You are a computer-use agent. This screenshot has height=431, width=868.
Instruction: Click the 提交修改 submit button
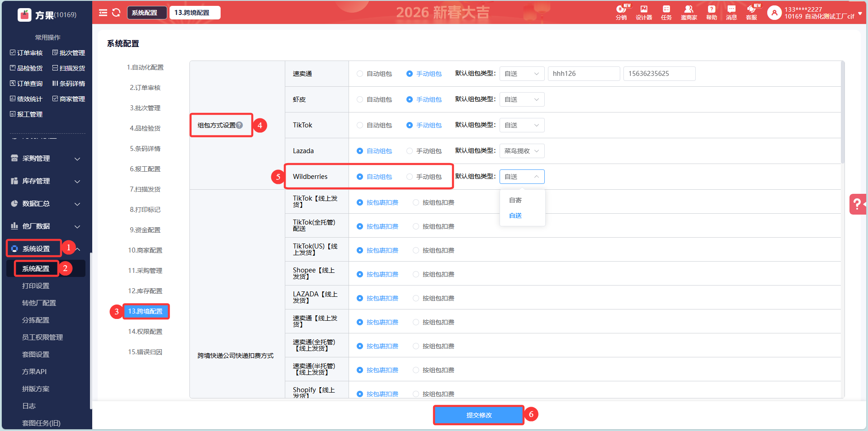click(x=479, y=415)
